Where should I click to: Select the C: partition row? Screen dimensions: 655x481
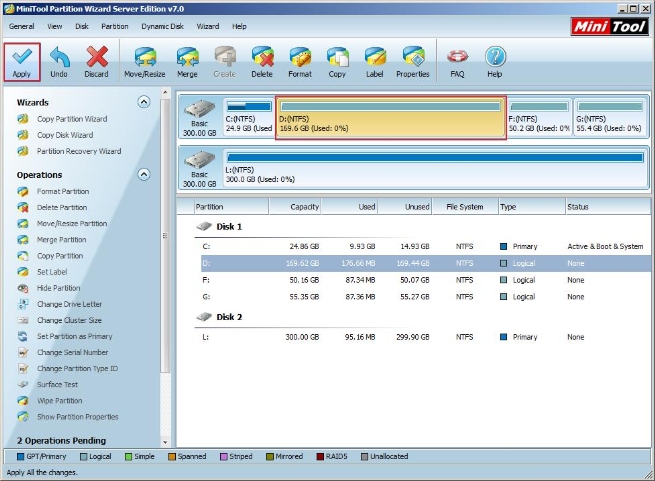click(x=426, y=247)
